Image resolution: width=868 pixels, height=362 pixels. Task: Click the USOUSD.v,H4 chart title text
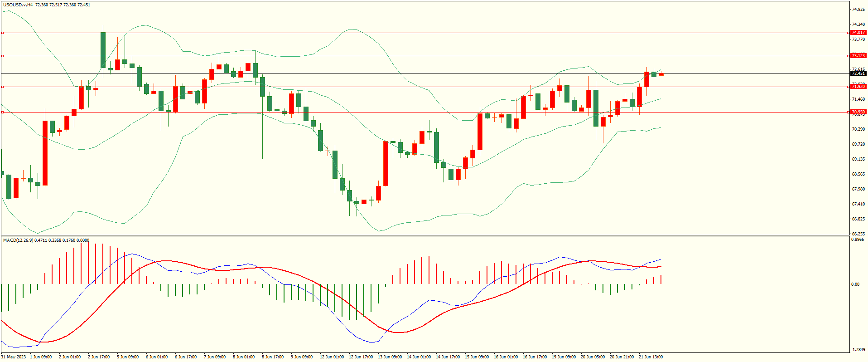pos(18,5)
